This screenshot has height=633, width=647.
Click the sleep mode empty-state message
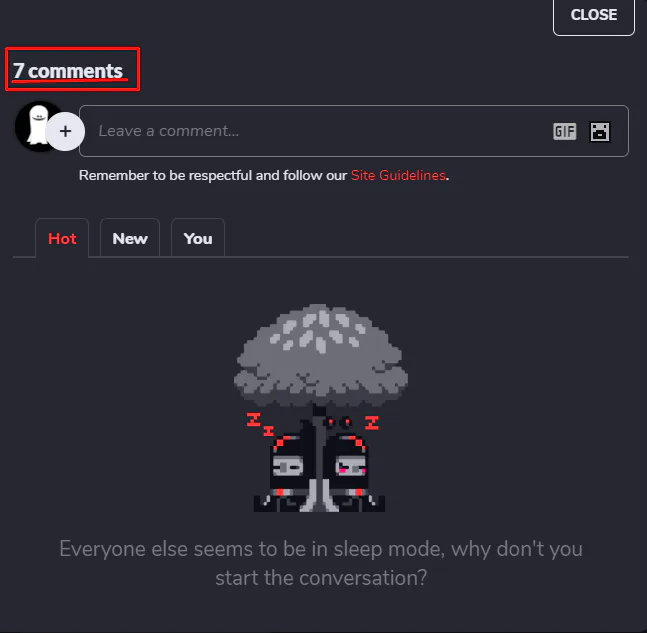tap(321, 563)
